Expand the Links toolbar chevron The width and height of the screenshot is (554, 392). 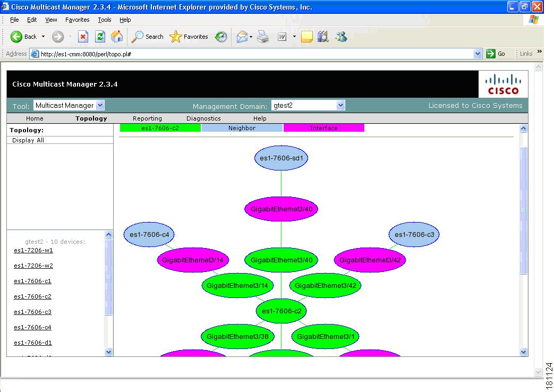(x=540, y=52)
